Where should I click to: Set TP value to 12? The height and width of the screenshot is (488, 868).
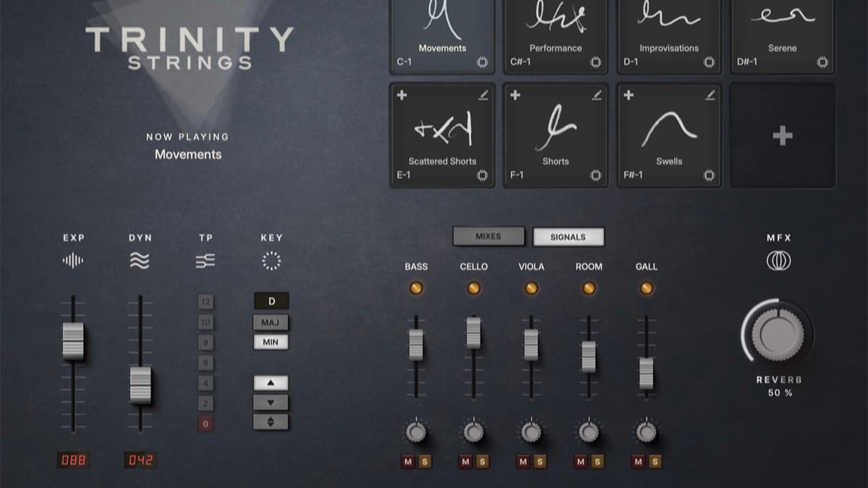pos(205,301)
